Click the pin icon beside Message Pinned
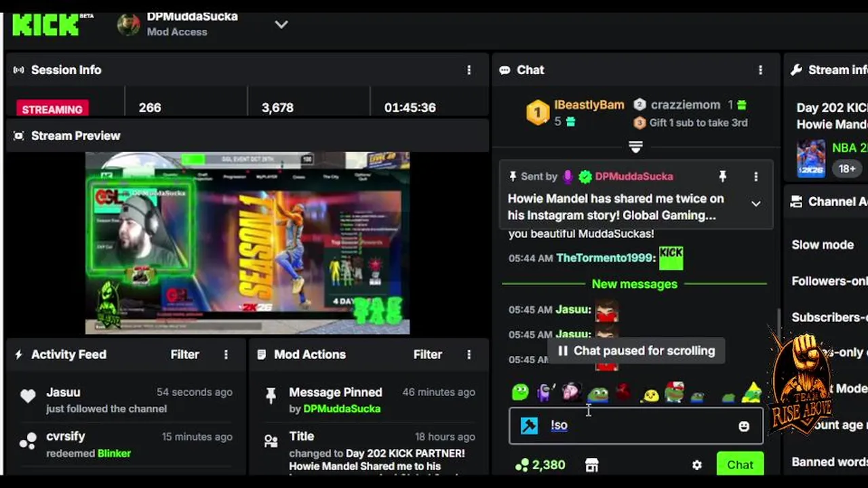868x488 pixels. (271, 396)
